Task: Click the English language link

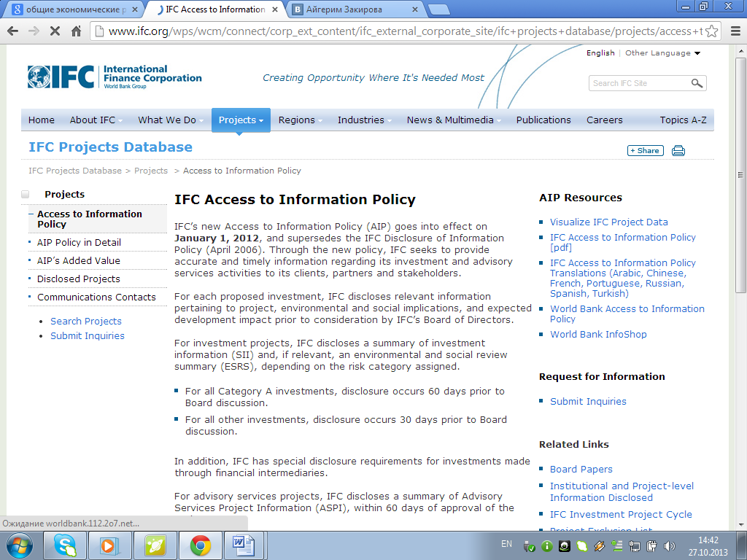Action: (600, 52)
